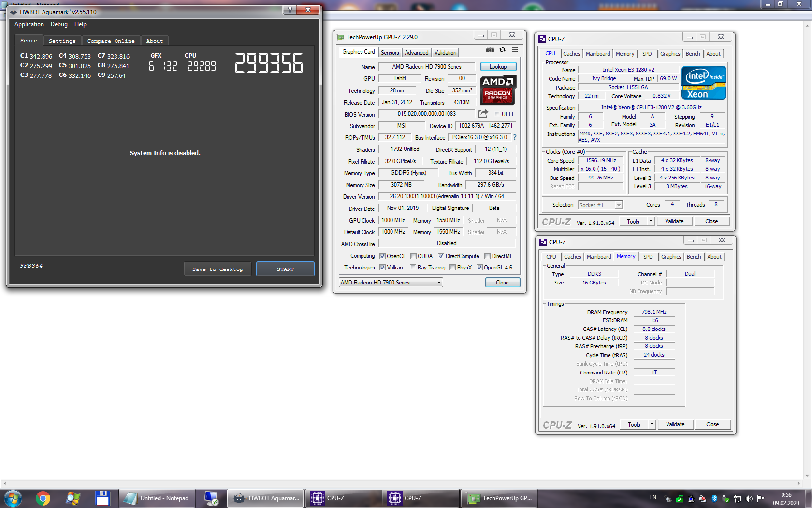
Task: Click the GPU-Z refresh icon
Action: click(x=503, y=50)
